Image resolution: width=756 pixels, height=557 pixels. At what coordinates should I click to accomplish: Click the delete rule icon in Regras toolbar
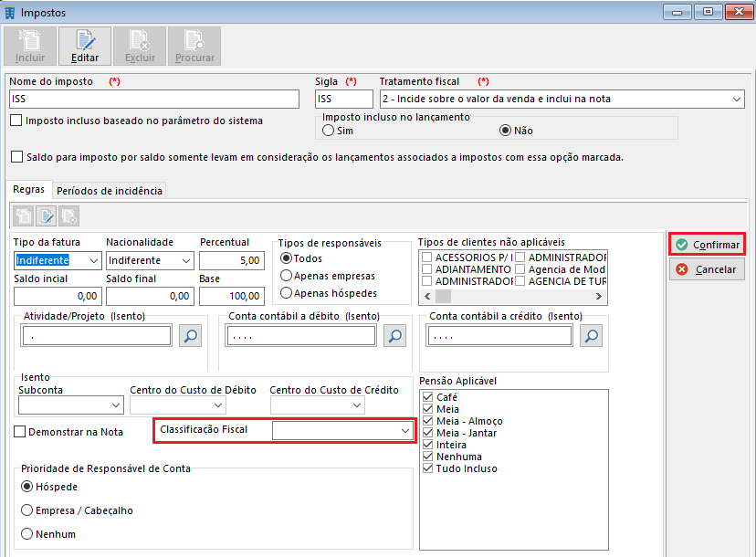point(69,216)
